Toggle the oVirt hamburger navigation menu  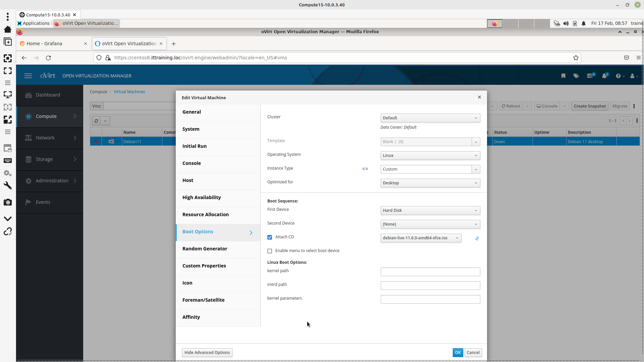tap(28, 76)
